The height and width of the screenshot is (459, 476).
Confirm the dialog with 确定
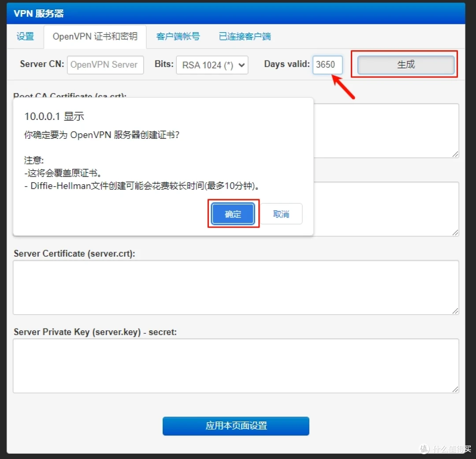coord(233,214)
